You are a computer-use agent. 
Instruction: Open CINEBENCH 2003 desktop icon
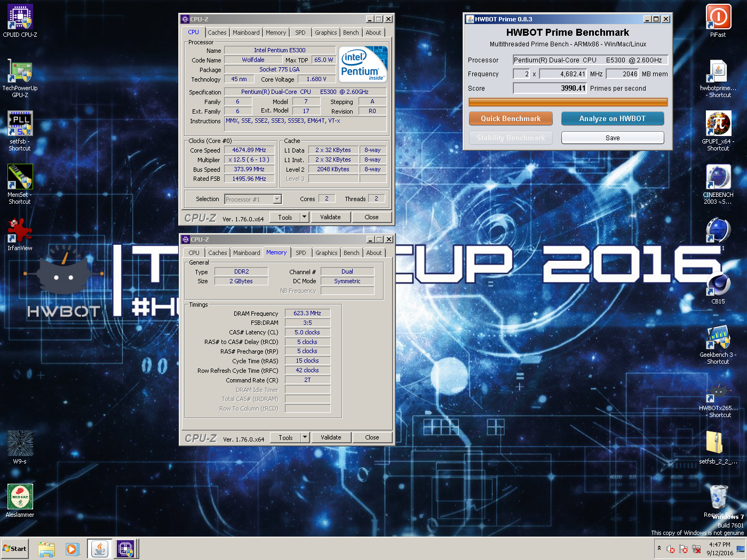718,185
